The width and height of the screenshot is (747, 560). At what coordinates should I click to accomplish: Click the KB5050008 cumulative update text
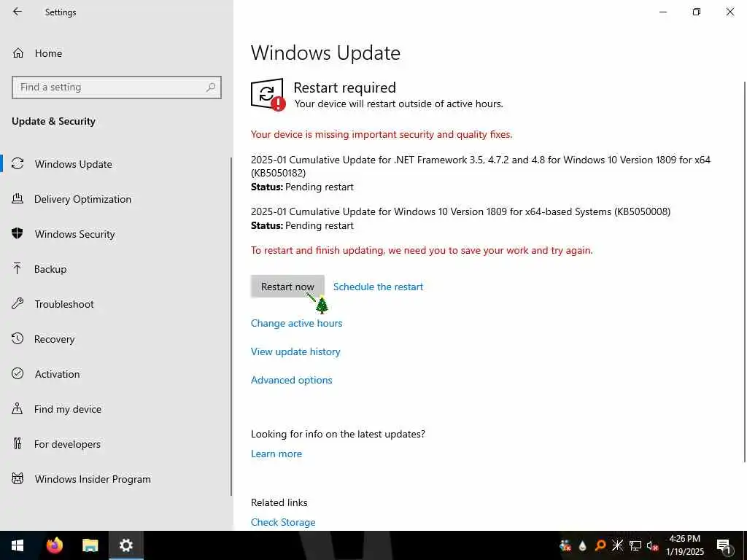461,211
